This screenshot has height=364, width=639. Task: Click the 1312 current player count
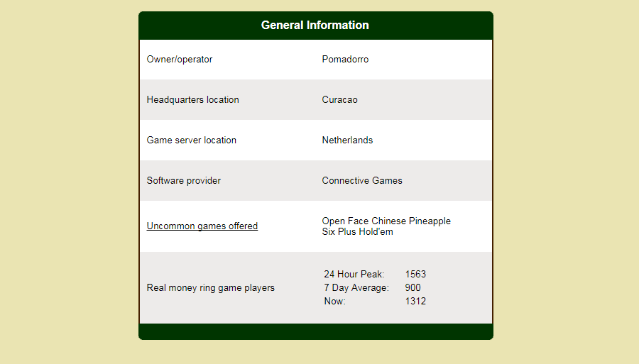click(415, 302)
